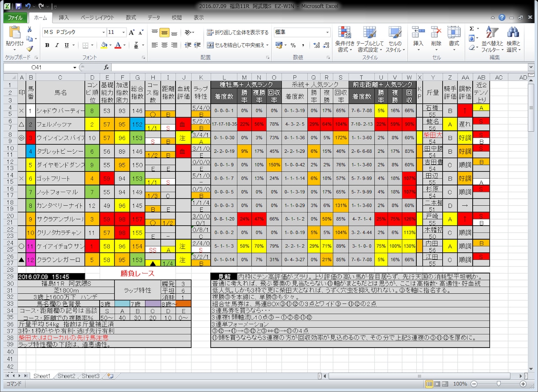Save the workbook from Quick Access Toolbar
538x392 pixels.
(18, 7)
